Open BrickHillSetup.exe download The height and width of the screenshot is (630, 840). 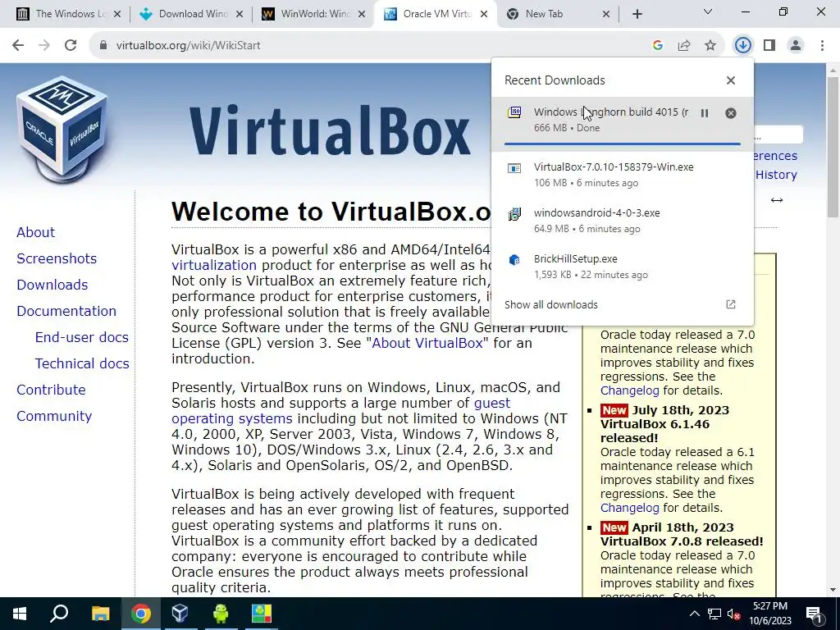click(622, 267)
